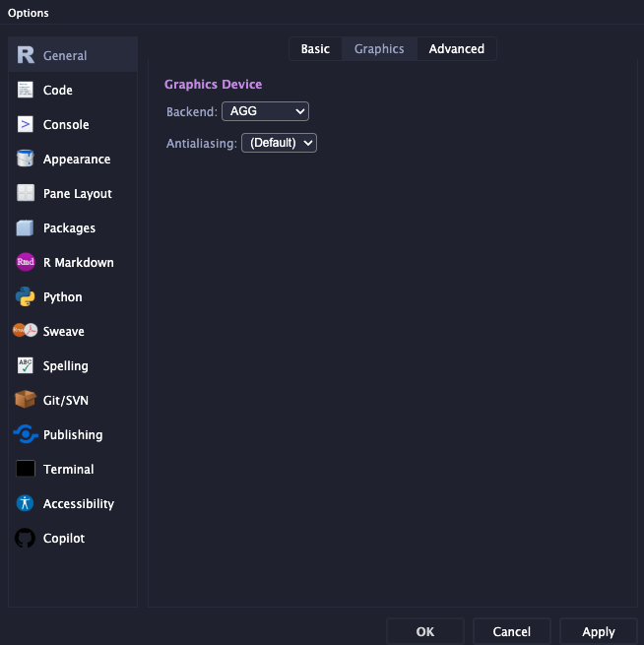Image resolution: width=644 pixels, height=645 pixels.
Task: Open the Git/SVN crate icon
Action: (26, 401)
